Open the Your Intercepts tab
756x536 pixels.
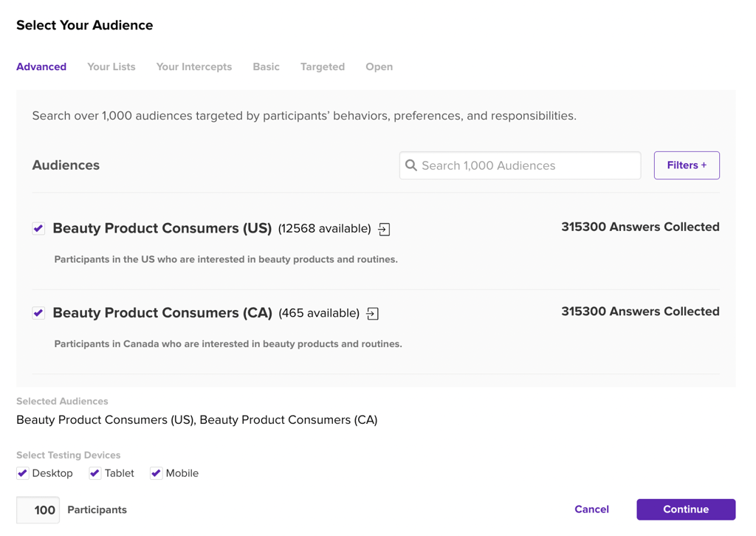[x=194, y=66]
